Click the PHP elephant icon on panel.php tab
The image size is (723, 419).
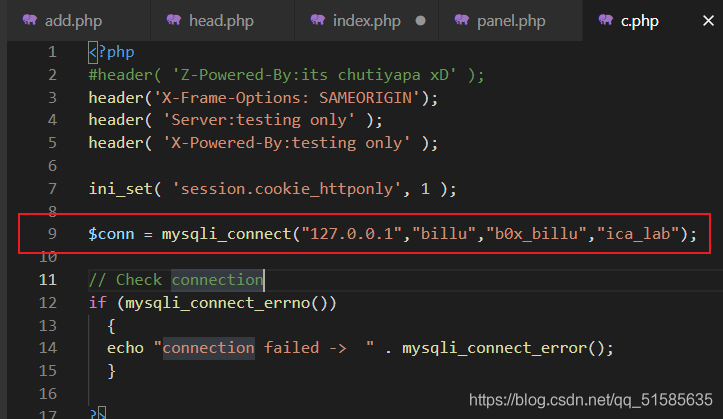coord(462,20)
